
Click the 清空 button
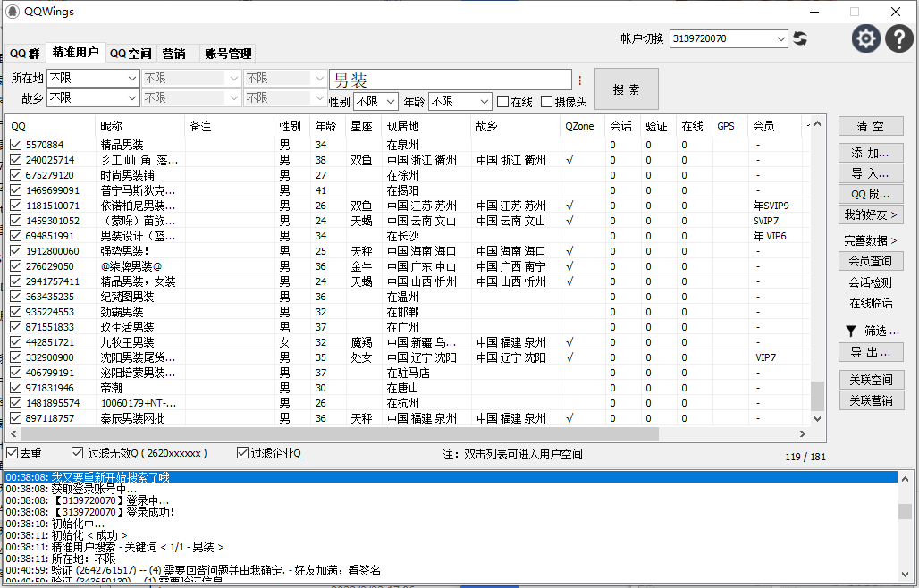pos(871,126)
